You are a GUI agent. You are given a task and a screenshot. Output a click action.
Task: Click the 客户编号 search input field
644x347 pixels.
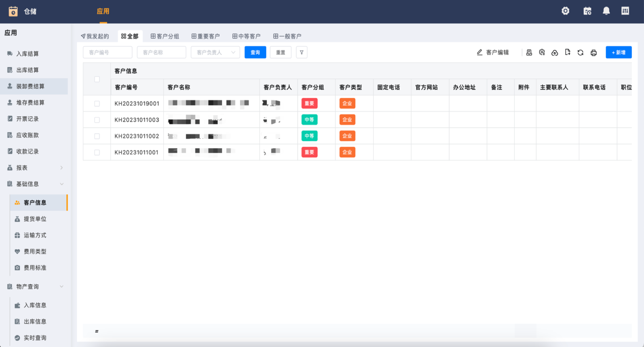pyautogui.click(x=108, y=52)
